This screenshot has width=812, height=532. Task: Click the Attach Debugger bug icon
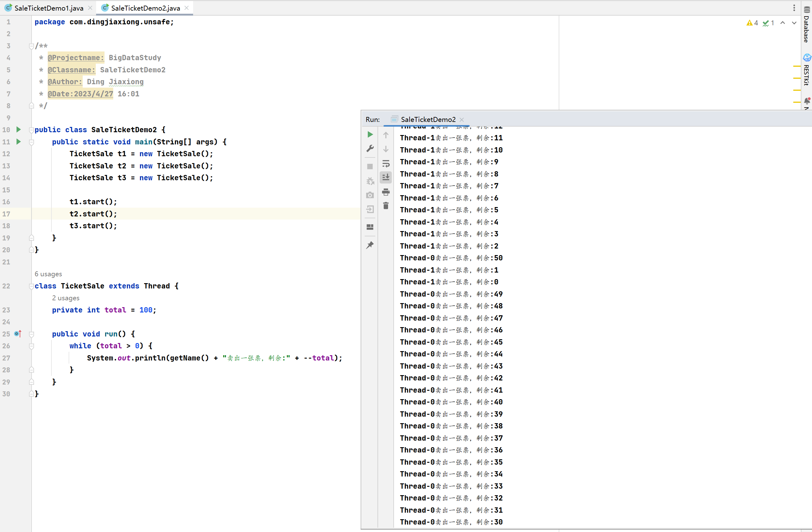pyautogui.click(x=370, y=181)
